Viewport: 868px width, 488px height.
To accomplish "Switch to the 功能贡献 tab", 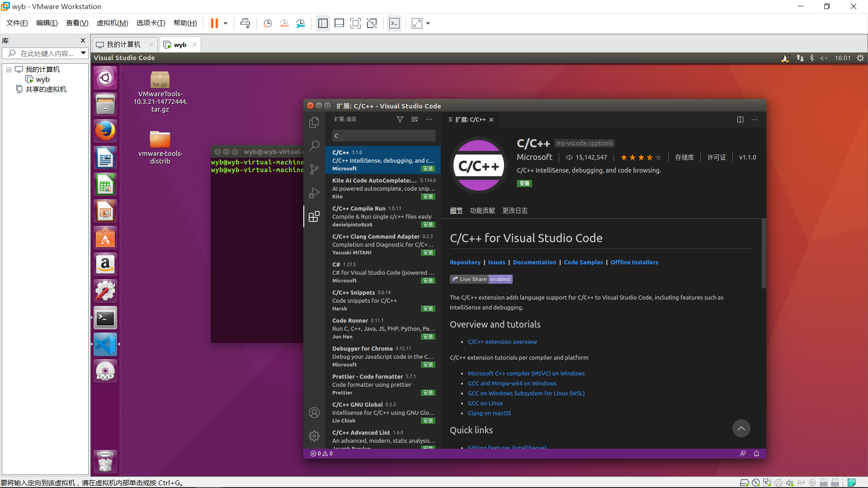I will (x=482, y=211).
